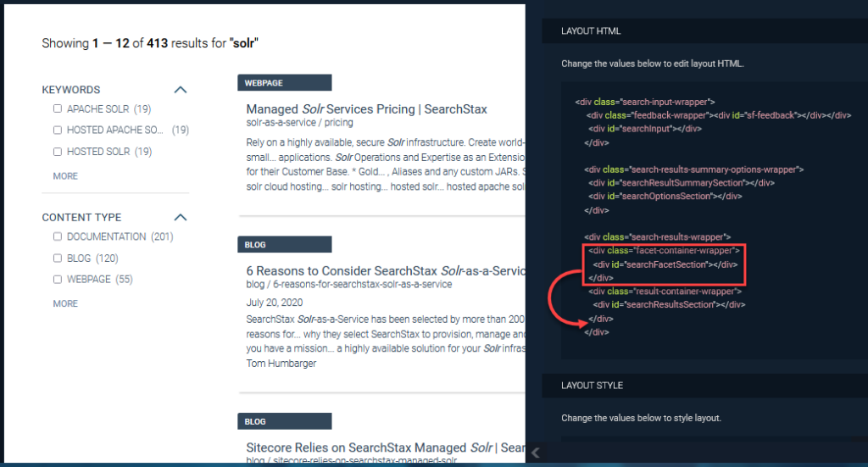Click author name Tom Humbarger
This screenshot has height=467, width=868.
281,364
